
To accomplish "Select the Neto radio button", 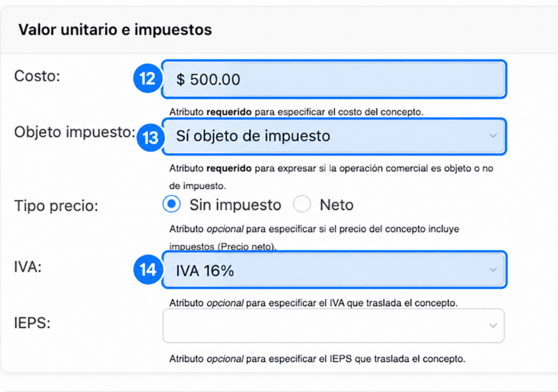I will coord(302,204).
